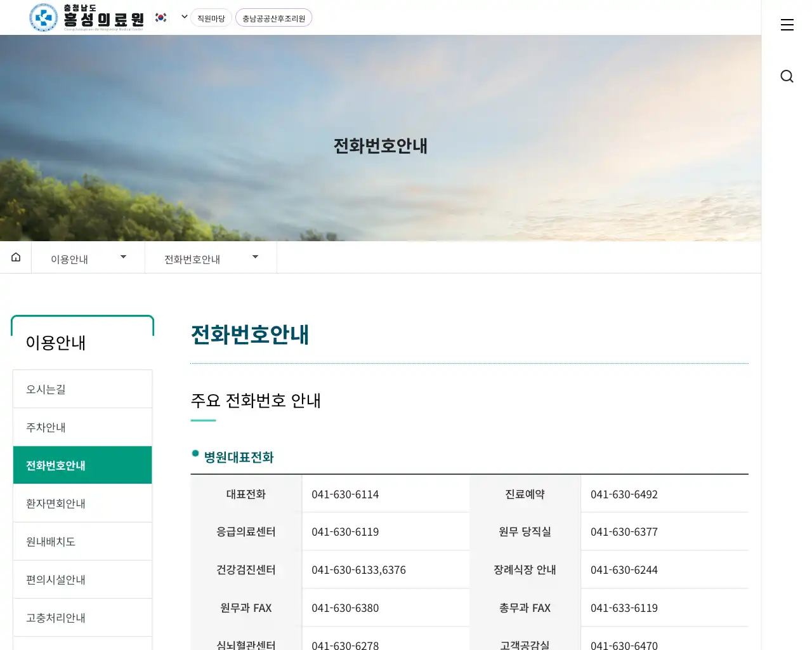The height and width of the screenshot is (650, 812).
Task: Open 오시는길 in the sidebar
Action: (x=82, y=389)
